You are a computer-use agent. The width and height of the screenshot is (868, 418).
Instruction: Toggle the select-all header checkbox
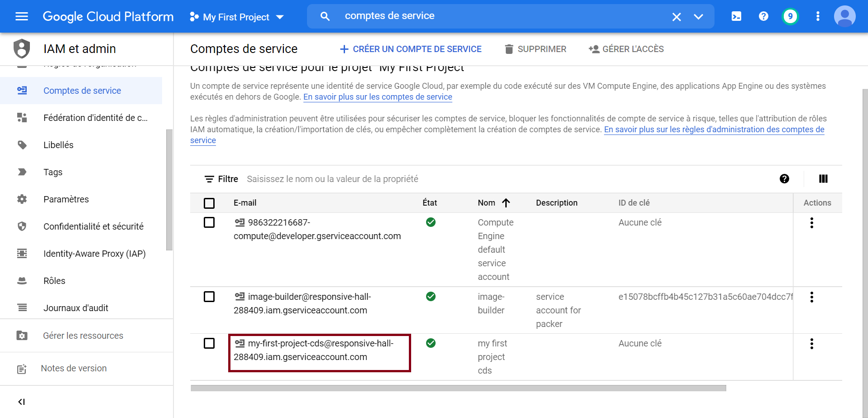click(209, 203)
